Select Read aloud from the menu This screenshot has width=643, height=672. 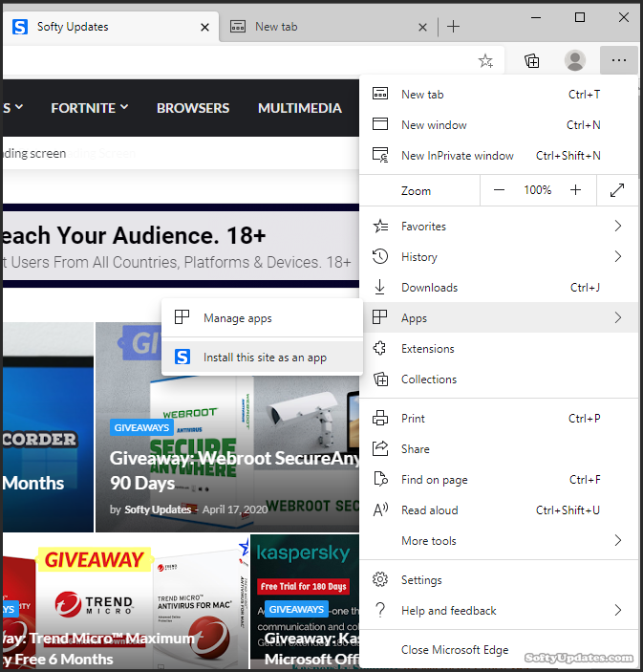point(499,510)
